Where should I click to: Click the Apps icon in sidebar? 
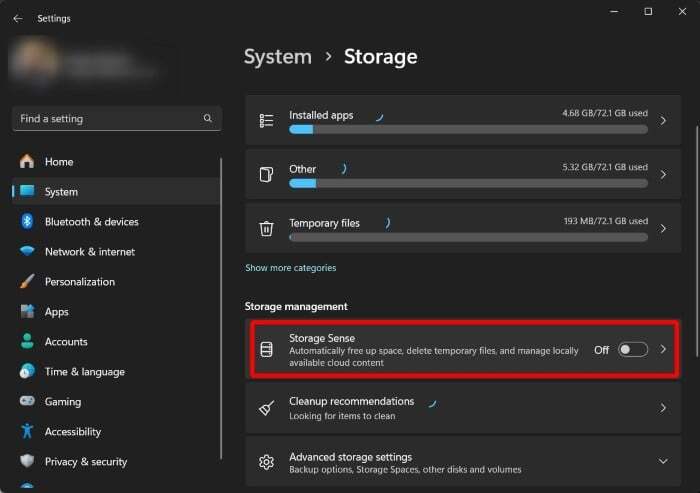27,311
